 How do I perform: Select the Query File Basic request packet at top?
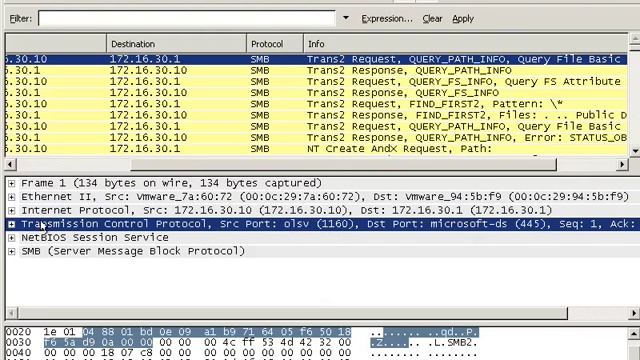click(x=316, y=59)
